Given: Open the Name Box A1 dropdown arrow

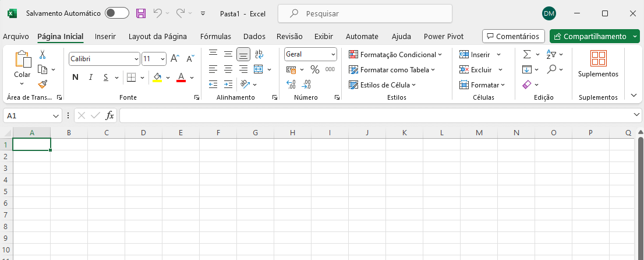Looking at the screenshot, I should (x=56, y=116).
